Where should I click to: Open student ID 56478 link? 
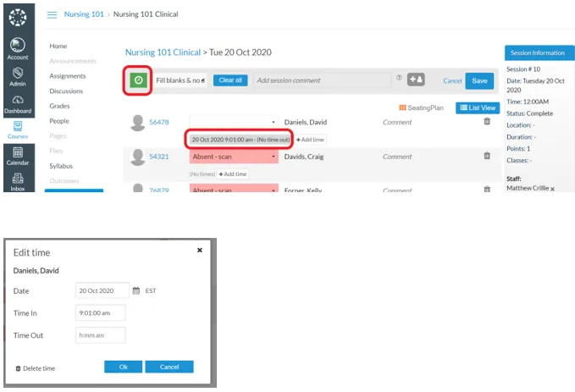point(159,122)
